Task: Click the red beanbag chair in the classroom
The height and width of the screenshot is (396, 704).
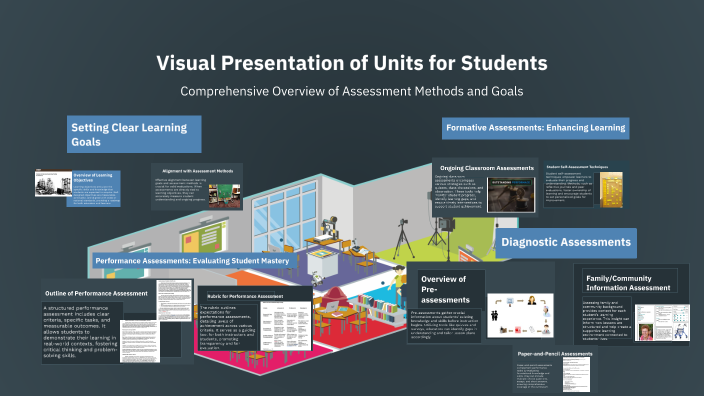Action: pyautogui.click(x=334, y=297)
